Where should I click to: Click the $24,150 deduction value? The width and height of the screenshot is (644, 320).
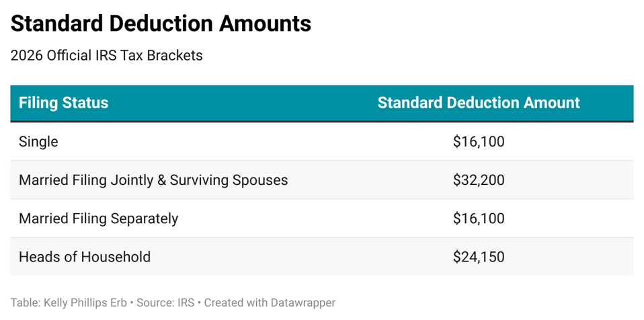pyautogui.click(x=478, y=257)
